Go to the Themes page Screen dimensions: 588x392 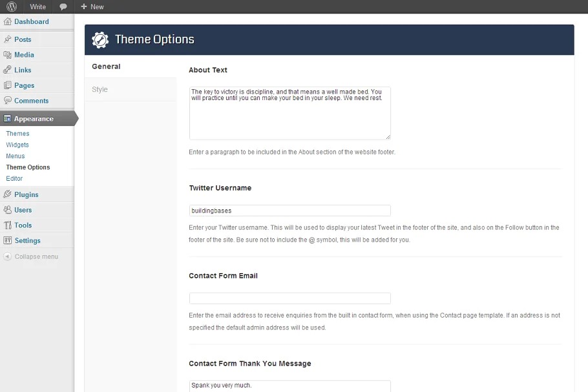tap(17, 134)
